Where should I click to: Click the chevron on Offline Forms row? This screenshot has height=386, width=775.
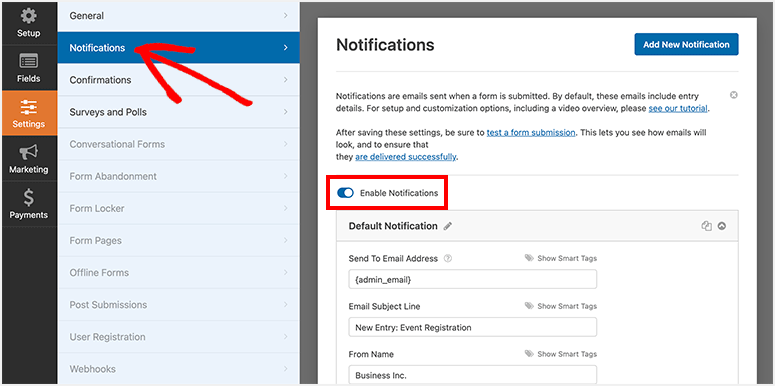286,273
